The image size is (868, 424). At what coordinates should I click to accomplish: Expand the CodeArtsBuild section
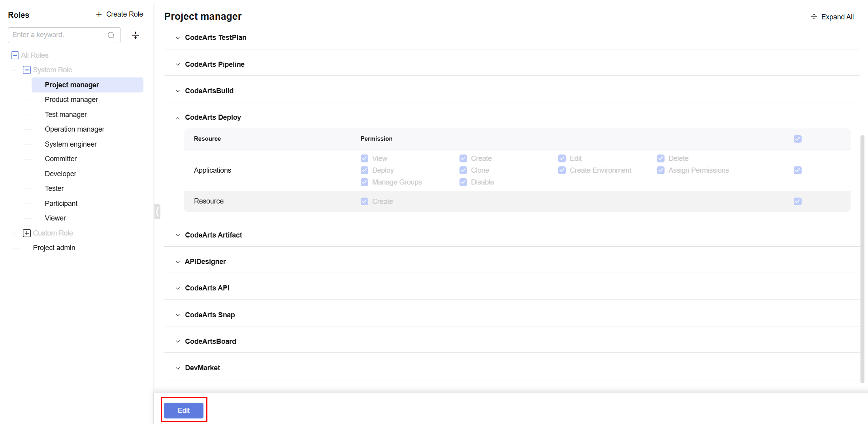(x=178, y=91)
